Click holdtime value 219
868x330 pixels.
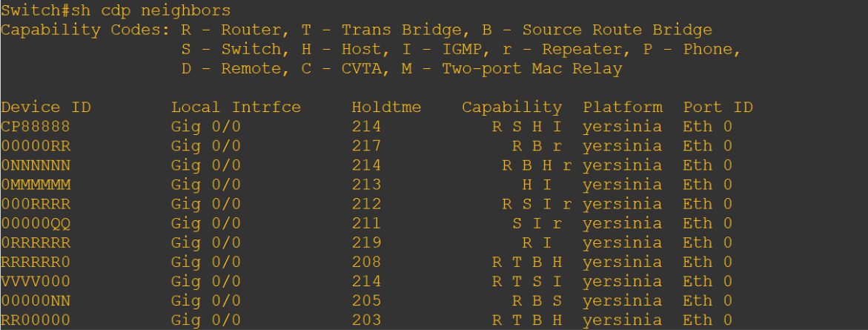[x=366, y=242]
